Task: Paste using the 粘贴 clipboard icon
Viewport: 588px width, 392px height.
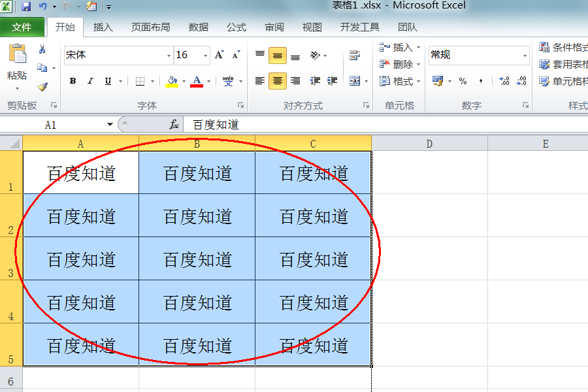Action: [x=17, y=54]
